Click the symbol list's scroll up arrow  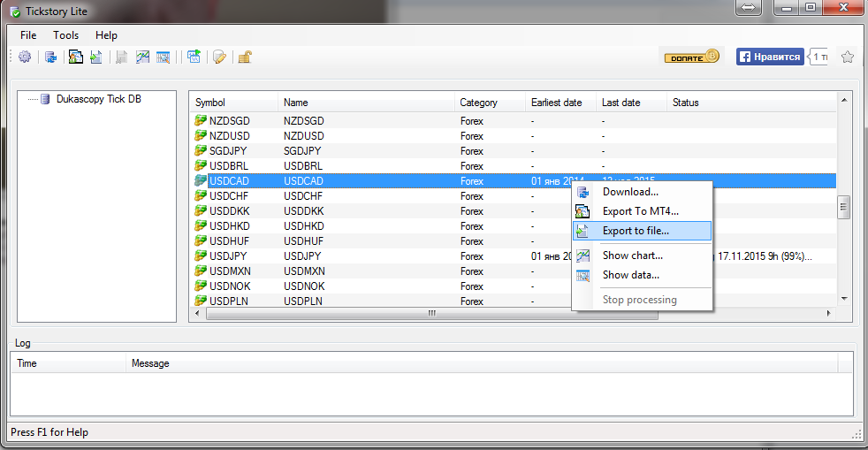843,100
